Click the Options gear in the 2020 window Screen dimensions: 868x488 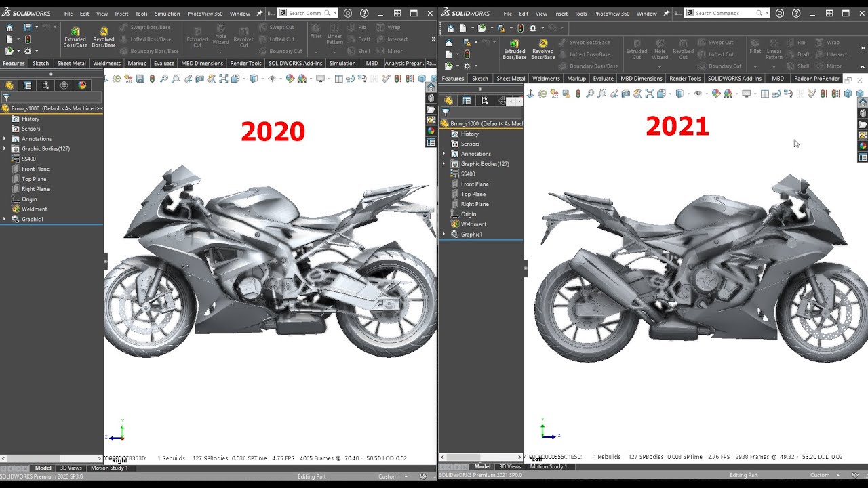click(28, 51)
